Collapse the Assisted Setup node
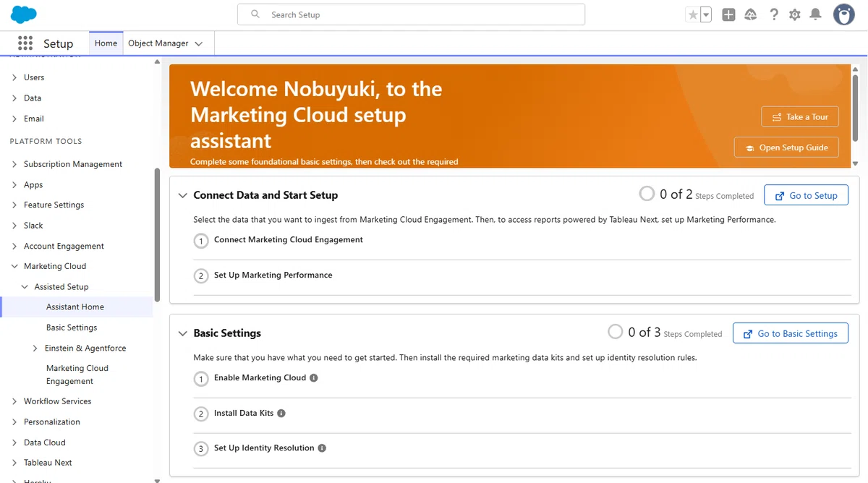Screen dimensions: 868x483 pos(25,287)
